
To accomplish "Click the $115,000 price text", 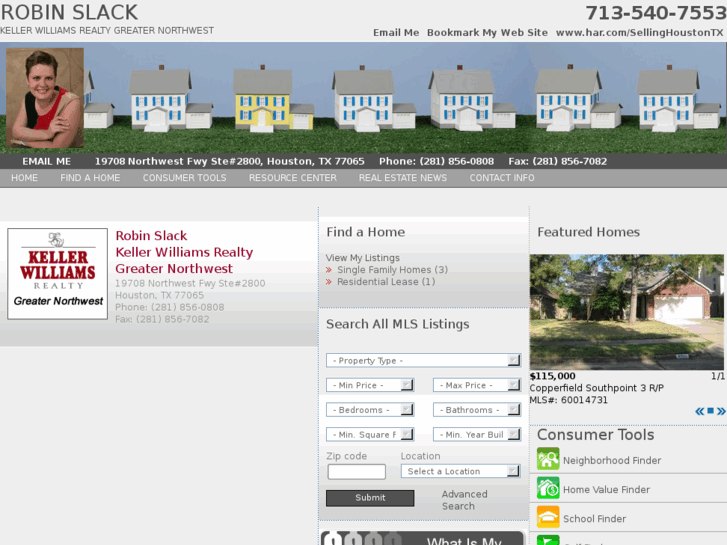I will (x=552, y=376).
